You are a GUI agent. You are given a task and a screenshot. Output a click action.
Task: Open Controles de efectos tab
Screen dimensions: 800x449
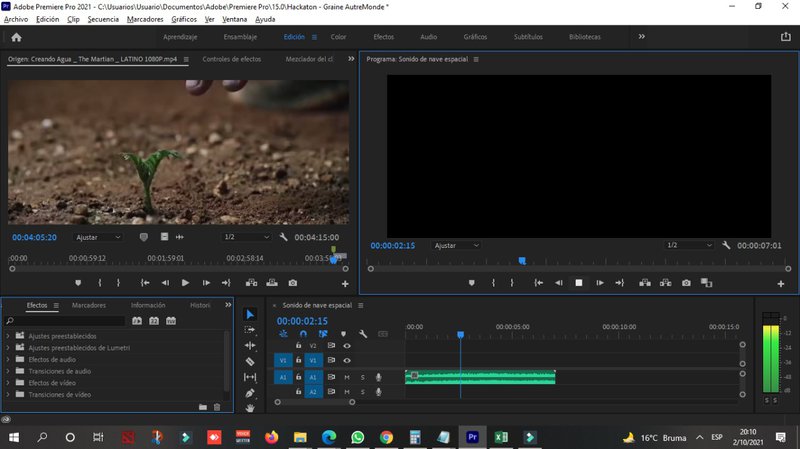[232, 59]
